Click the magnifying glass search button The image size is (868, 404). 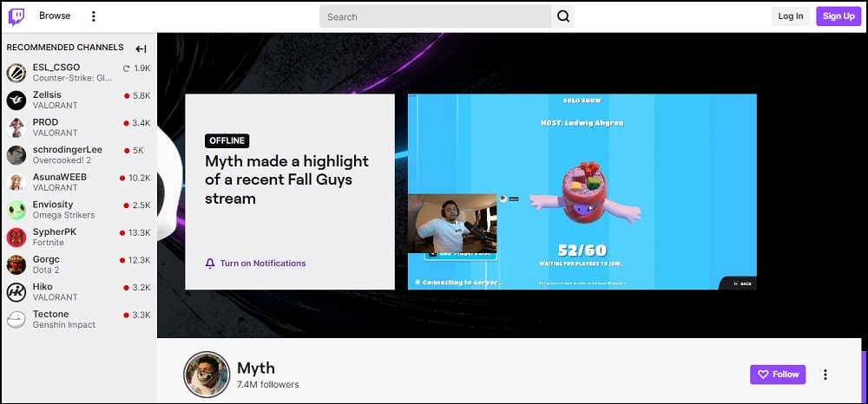(563, 16)
